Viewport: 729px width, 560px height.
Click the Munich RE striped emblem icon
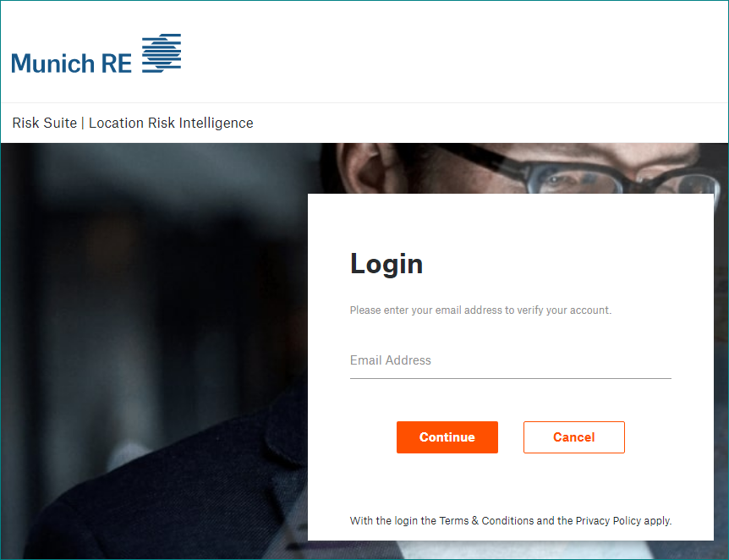(162, 53)
